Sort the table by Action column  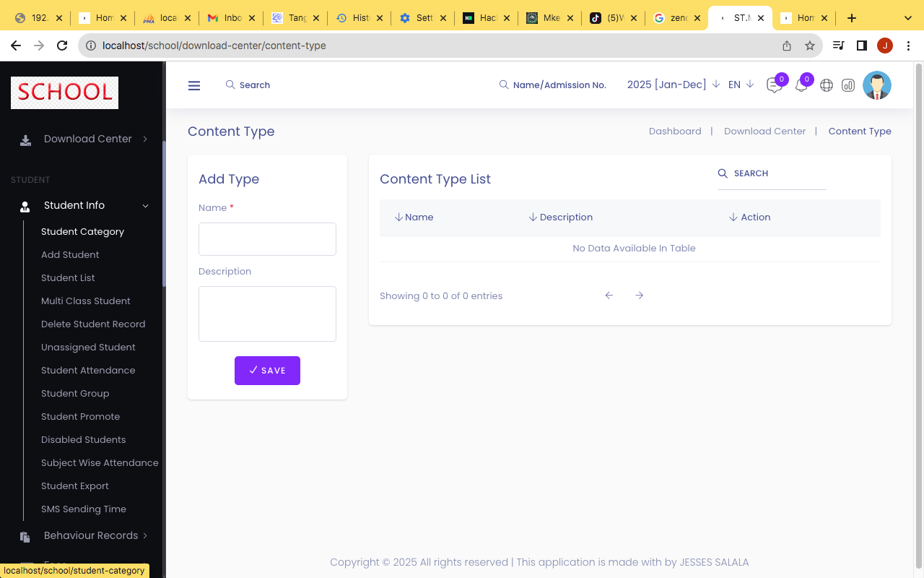click(x=749, y=217)
